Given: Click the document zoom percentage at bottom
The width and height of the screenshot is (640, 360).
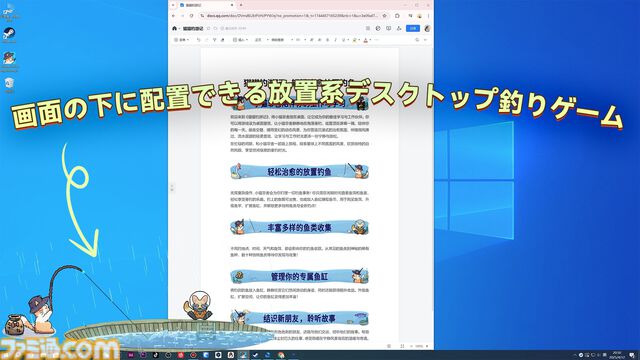Looking at the screenshot, I should [x=419, y=346].
